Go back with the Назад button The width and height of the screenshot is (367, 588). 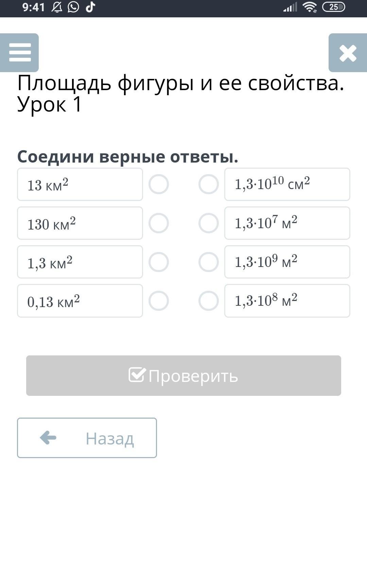coord(87,438)
